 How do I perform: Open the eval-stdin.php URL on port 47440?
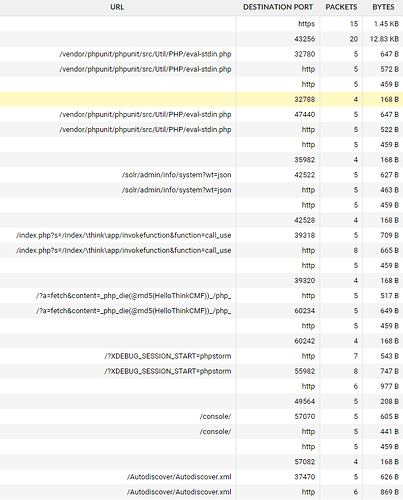[x=145, y=114]
